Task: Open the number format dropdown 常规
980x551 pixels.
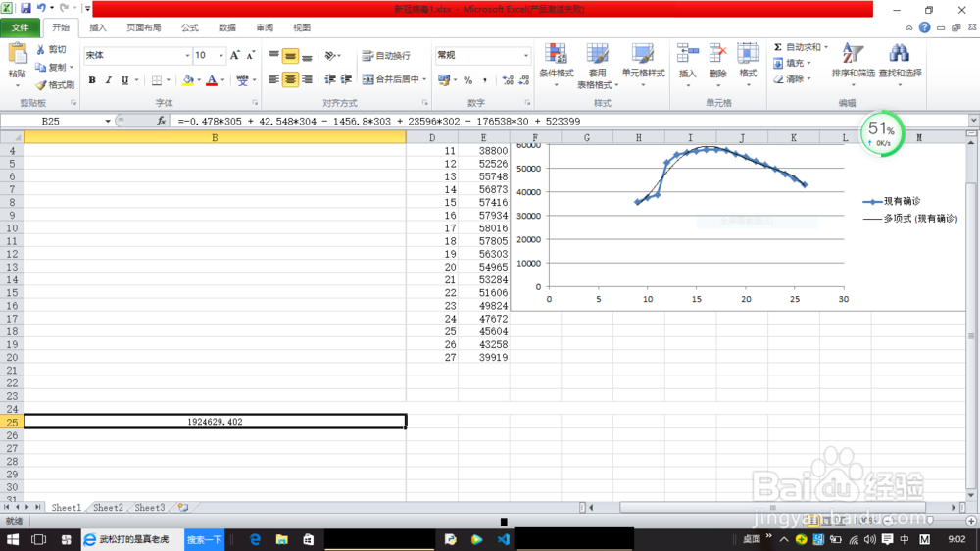Action: [x=525, y=56]
